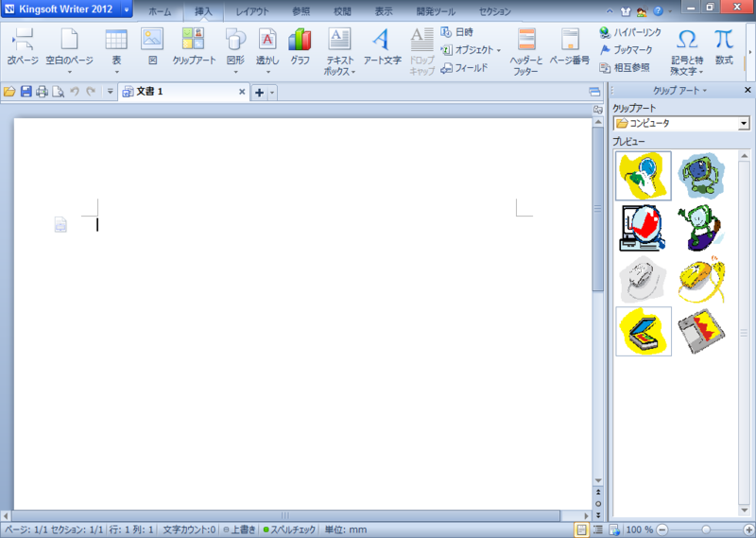The image size is (756, 538).
Task: Insert a page break with 改ページ
Action: point(23,46)
